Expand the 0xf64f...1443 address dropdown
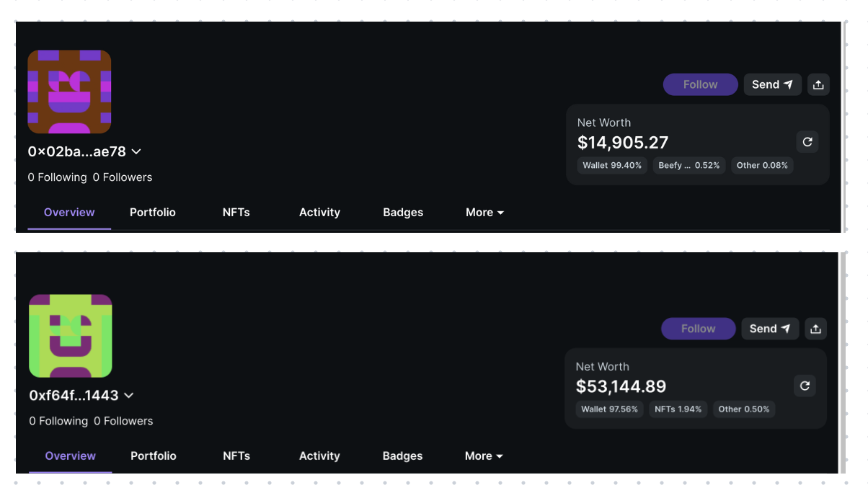Image resolution: width=868 pixels, height=493 pixels. click(129, 395)
